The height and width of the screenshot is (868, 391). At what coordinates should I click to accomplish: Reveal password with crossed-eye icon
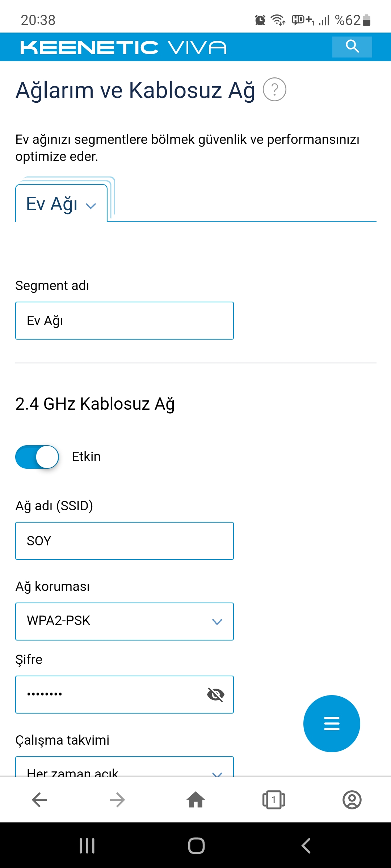(x=216, y=694)
